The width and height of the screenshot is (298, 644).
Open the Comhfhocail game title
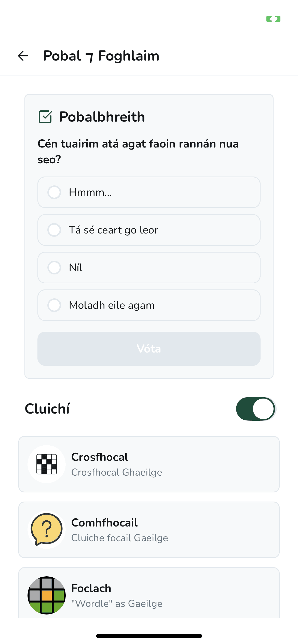tap(104, 523)
